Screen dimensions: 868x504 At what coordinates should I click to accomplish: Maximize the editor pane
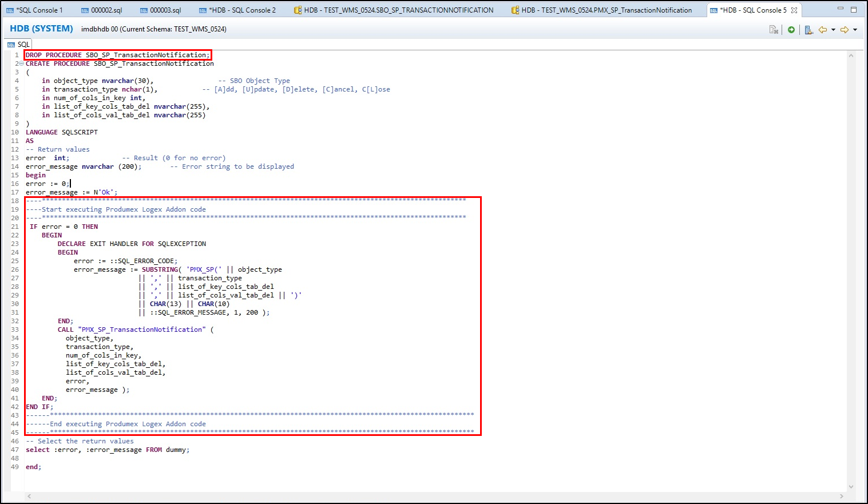(x=854, y=10)
